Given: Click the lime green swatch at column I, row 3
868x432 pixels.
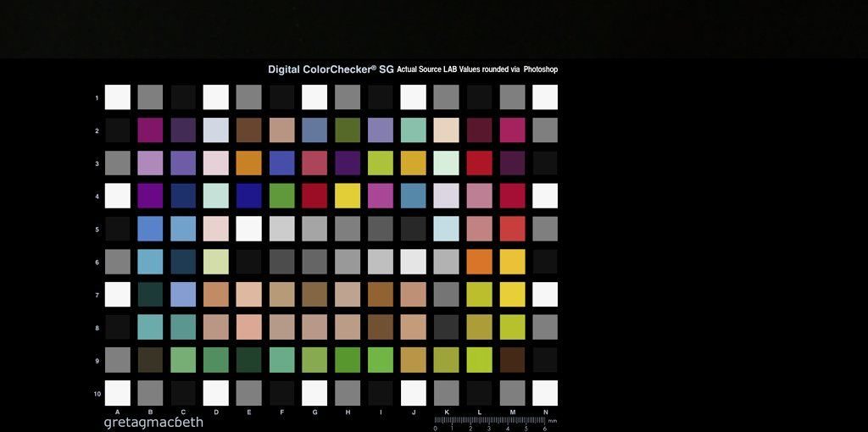Looking at the screenshot, I should click(381, 163).
